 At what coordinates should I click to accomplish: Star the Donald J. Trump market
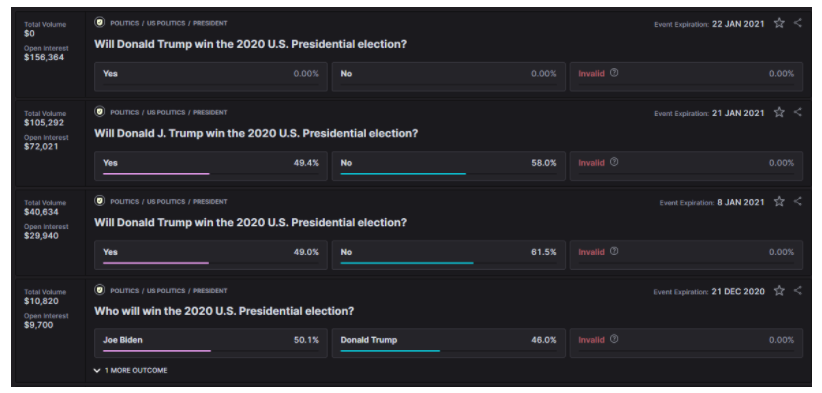pos(779,112)
